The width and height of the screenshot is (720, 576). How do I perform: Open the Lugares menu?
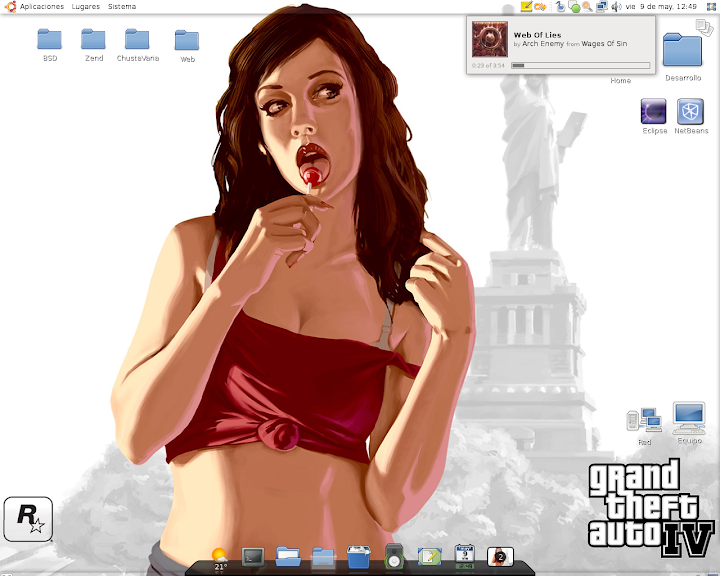click(x=85, y=6)
